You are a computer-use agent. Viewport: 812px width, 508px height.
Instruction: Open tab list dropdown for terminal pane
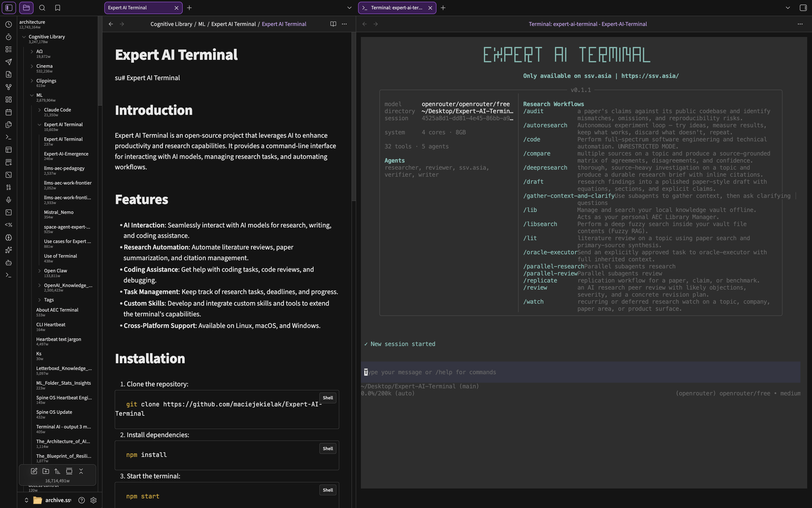click(788, 8)
